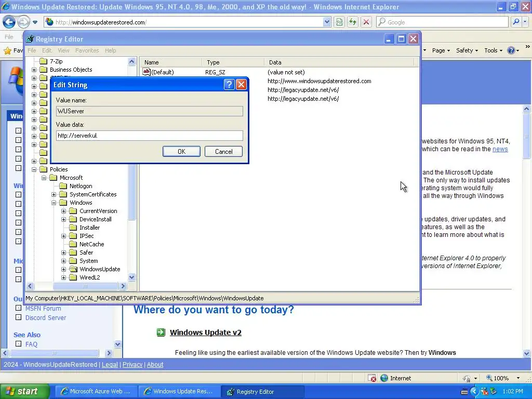
Task: Select the IPSec registry key
Action: point(87,236)
